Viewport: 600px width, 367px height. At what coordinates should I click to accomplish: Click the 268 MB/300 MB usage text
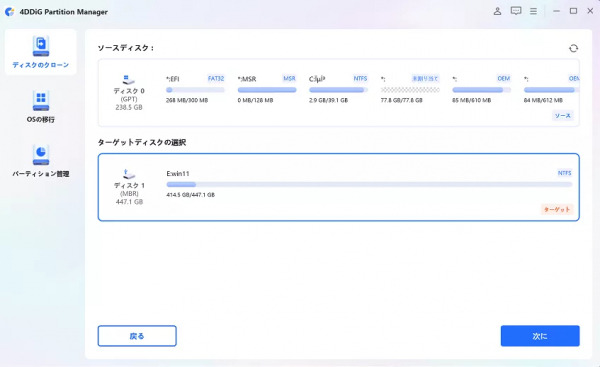pos(187,100)
